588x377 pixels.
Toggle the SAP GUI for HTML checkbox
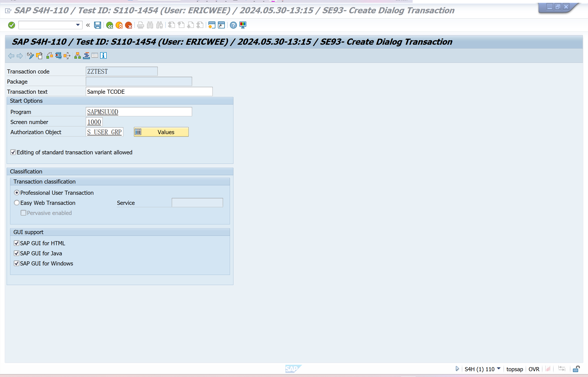tap(16, 243)
